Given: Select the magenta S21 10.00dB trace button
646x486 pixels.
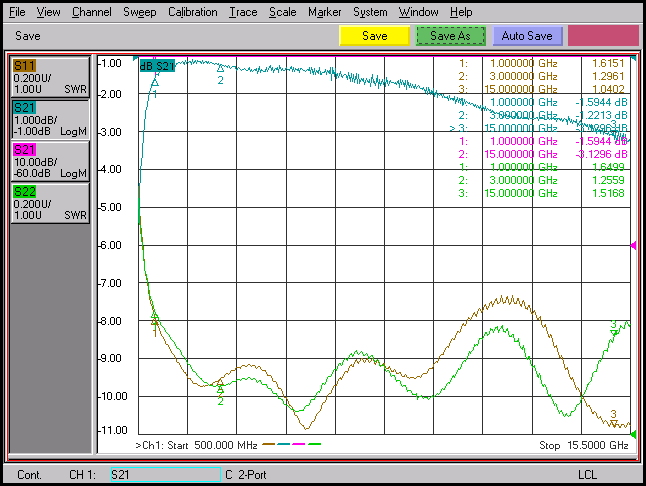Looking at the screenshot, I should tap(50, 161).
